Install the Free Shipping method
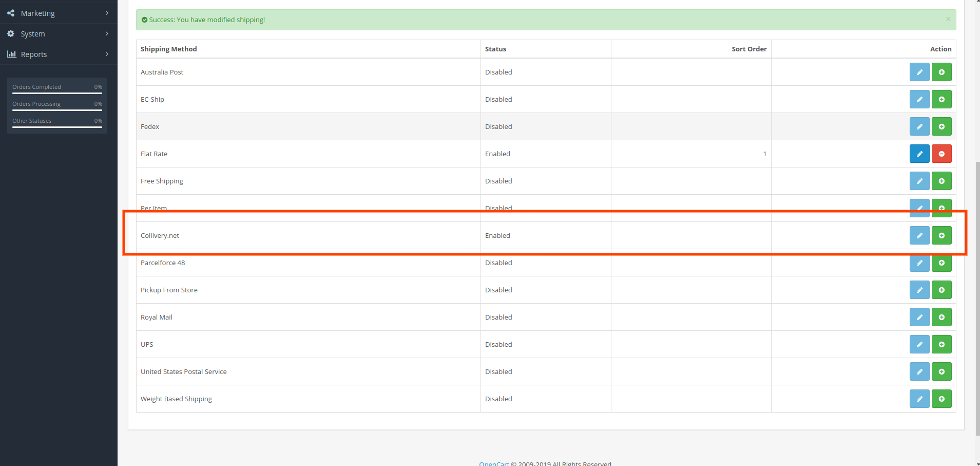 (x=941, y=181)
